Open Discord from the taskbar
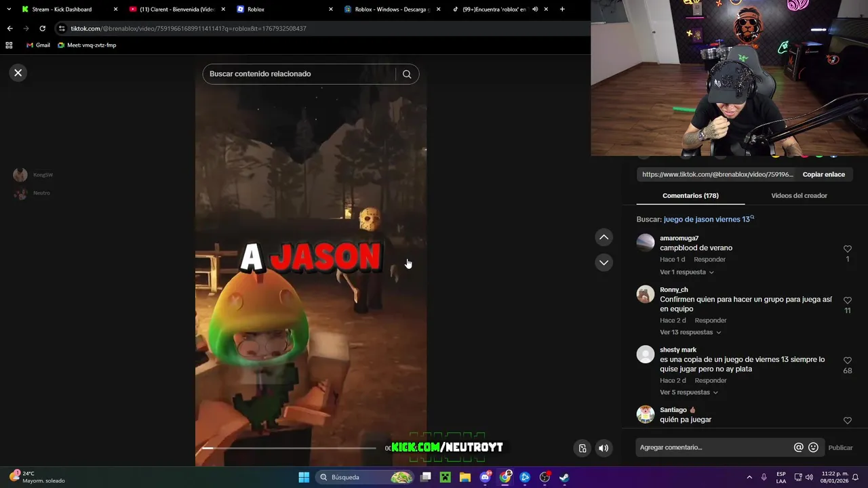868x488 pixels. (485, 477)
